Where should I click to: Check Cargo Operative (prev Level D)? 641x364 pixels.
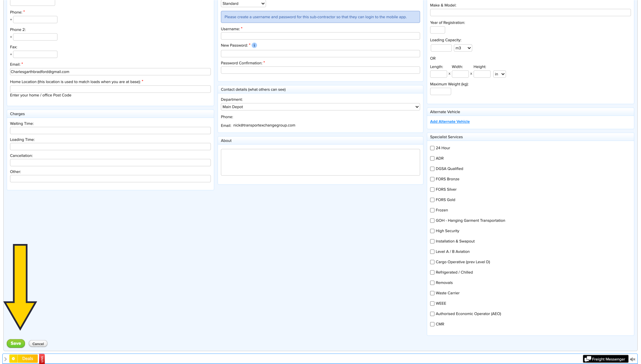(432, 262)
